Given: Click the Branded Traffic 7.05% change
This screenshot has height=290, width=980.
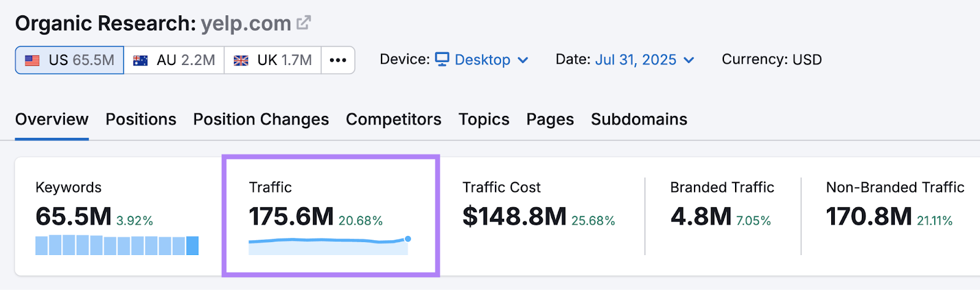Looking at the screenshot, I should pyautogui.click(x=754, y=221).
